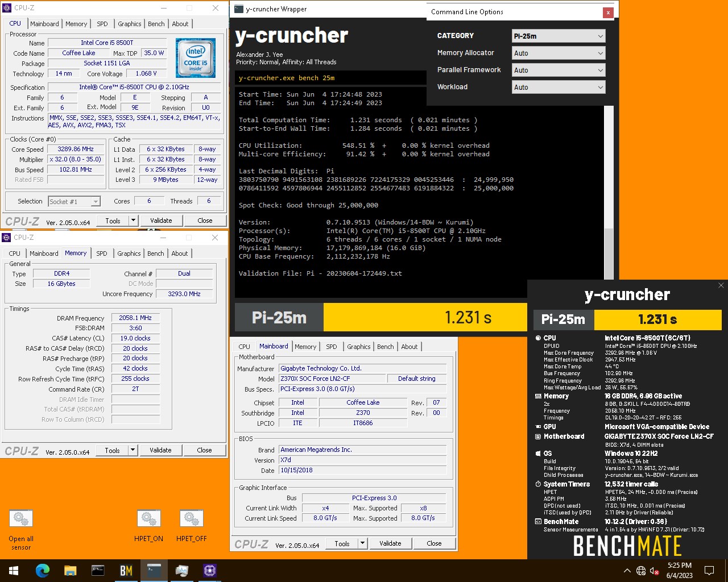Open File Explorer from taskbar
The height and width of the screenshot is (582, 728).
click(x=71, y=571)
